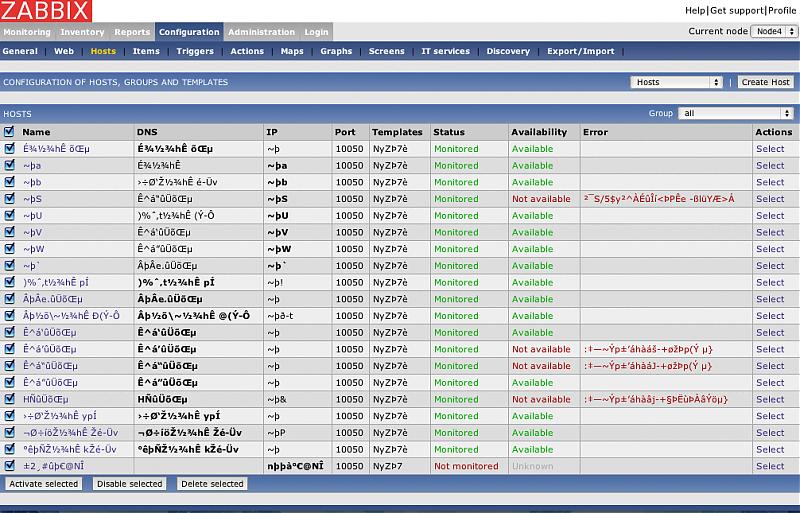Image resolution: width=800 pixels, height=513 pixels.
Task: Open host name link ~þS
Action: coord(32,199)
